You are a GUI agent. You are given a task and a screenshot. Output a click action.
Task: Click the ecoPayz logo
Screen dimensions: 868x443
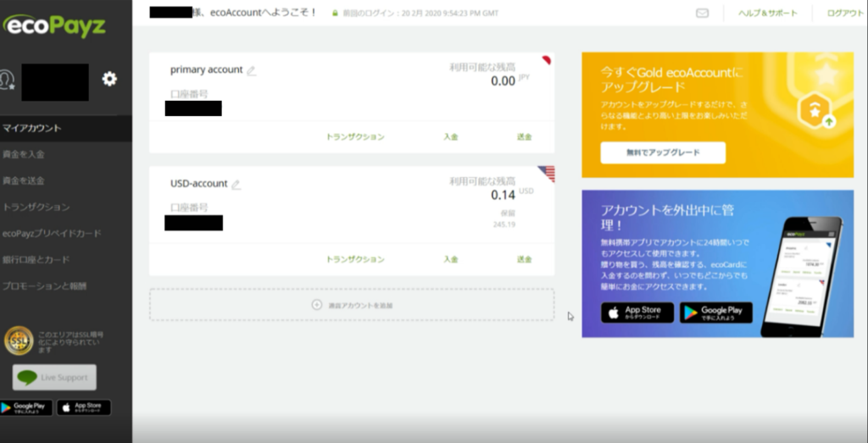click(x=53, y=26)
